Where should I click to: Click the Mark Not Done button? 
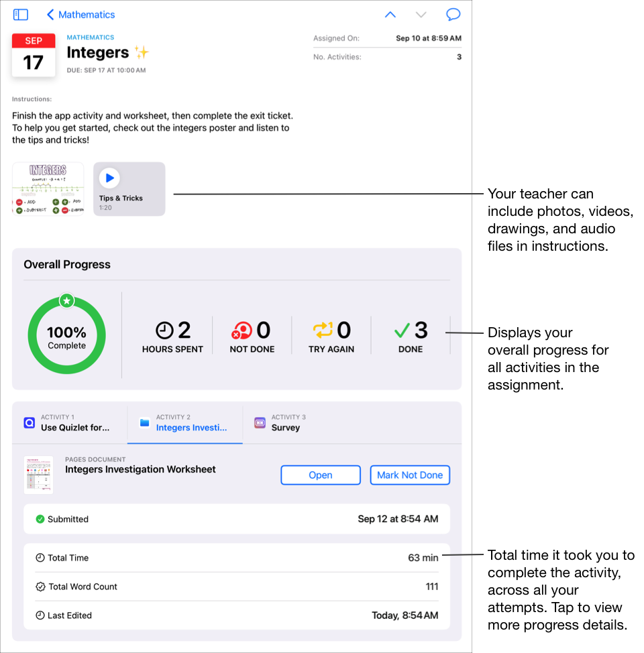[410, 475]
